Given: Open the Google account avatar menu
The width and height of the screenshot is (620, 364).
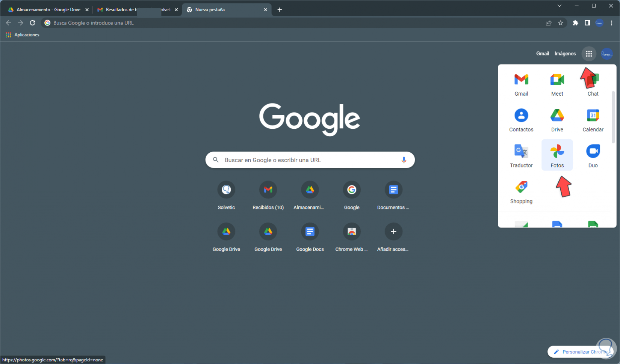Looking at the screenshot, I should click(x=606, y=54).
